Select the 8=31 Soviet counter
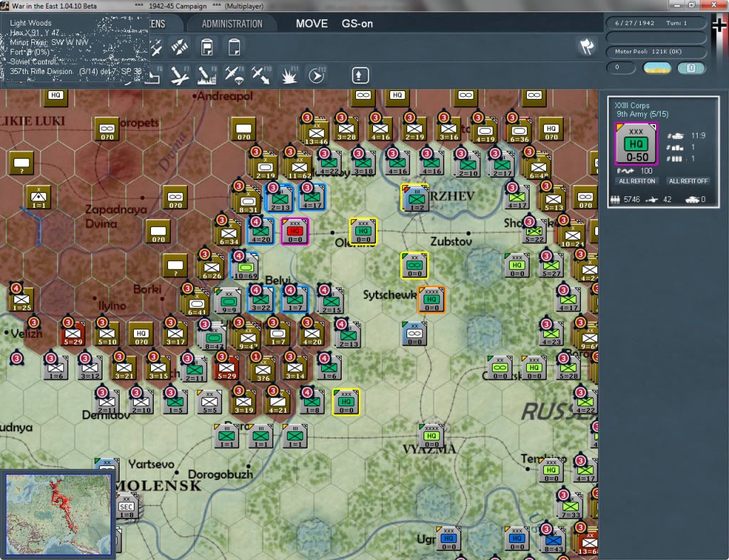729x560 pixels. point(248,201)
